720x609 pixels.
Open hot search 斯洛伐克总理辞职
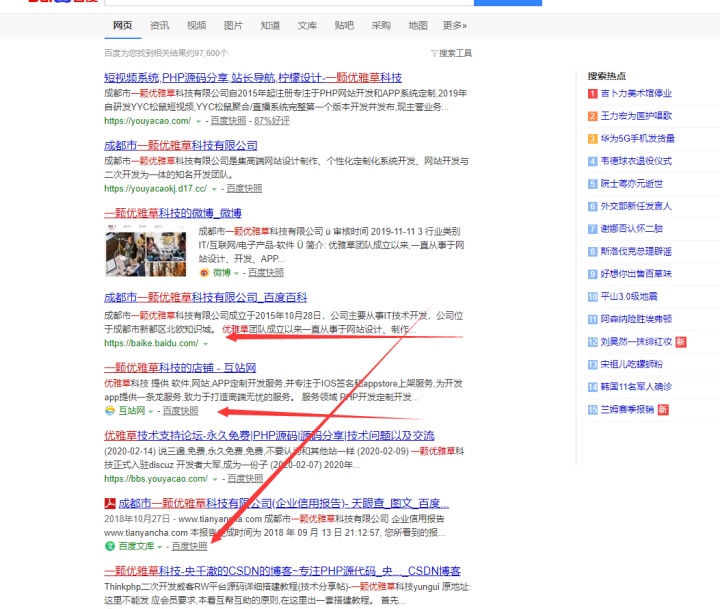coord(636,252)
